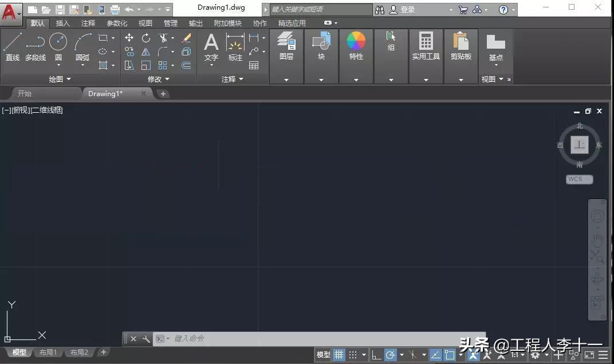Click the Linear dimension icon

(x=254, y=38)
